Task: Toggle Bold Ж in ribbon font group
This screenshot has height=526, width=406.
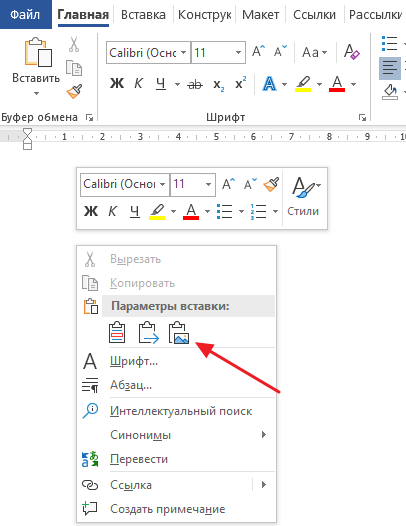Action: coord(117,84)
